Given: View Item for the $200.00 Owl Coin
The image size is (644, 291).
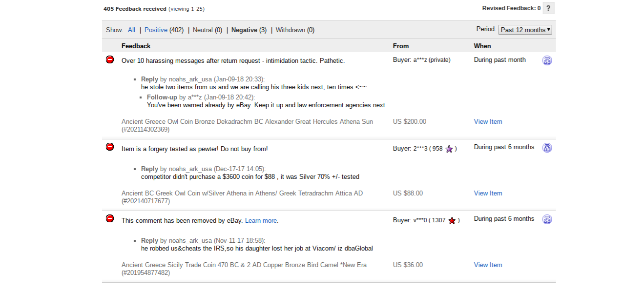Looking at the screenshot, I should (488, 122).
